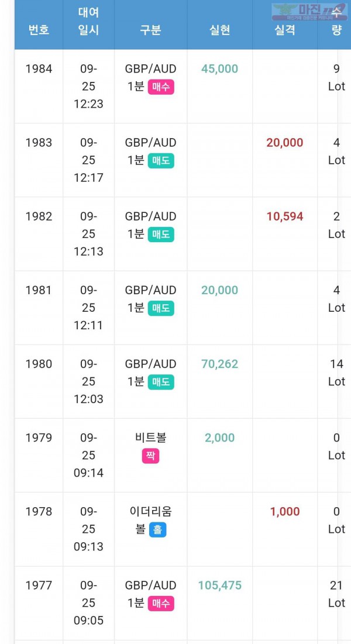
Task: Click the watermark logo at top right
Action: point(309,11)
